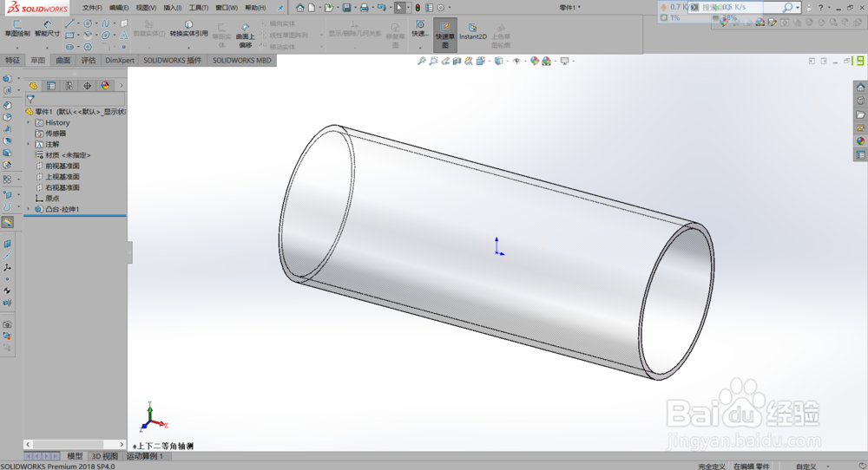Open the Options gear icon

tap(441, 8)
